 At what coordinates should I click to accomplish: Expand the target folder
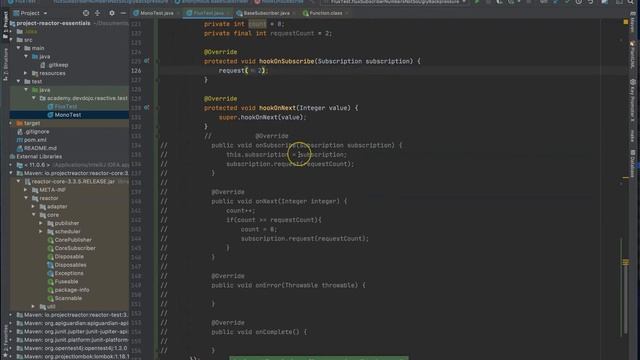click(x=11, y=123)
